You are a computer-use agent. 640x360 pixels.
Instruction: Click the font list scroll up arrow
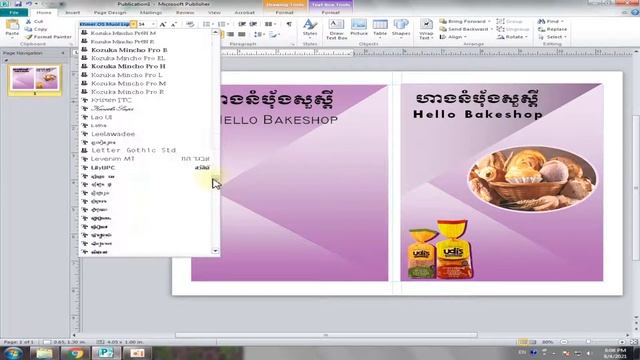coord(216,32)
